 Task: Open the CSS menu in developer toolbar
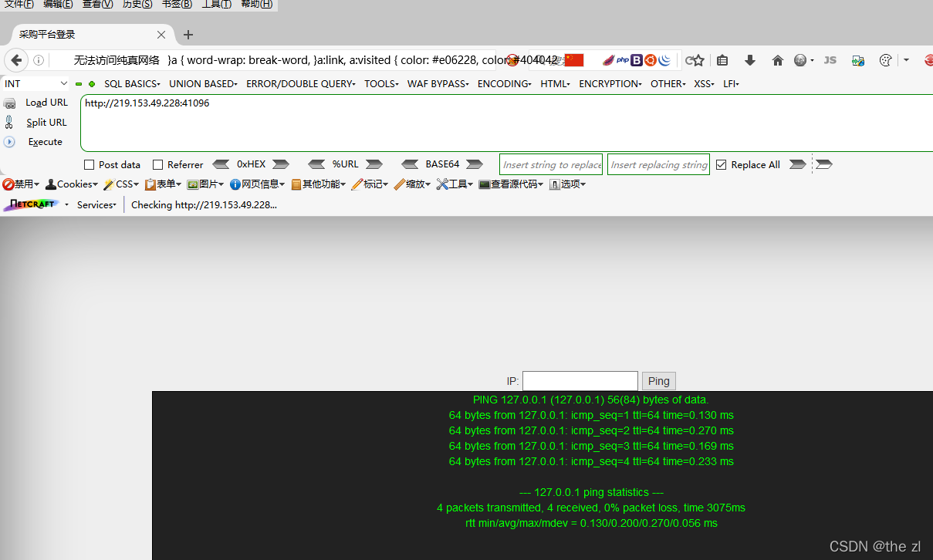click(x=121, y=184)
